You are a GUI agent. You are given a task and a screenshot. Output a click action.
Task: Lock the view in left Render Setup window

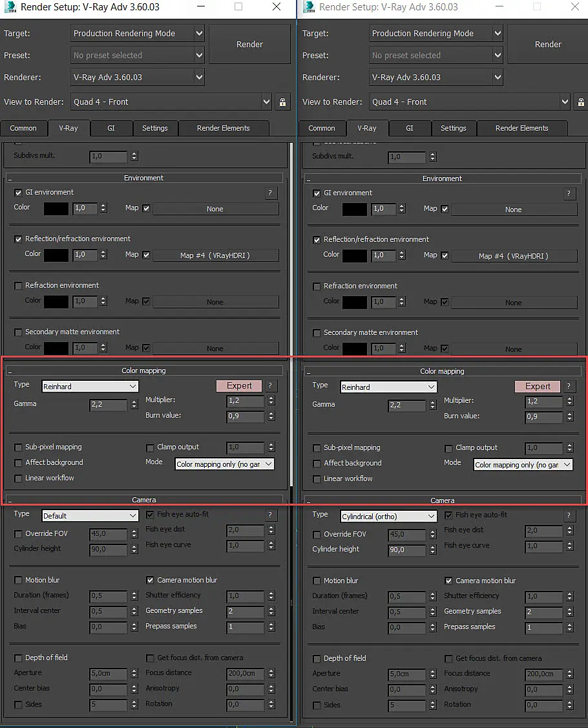282,102
